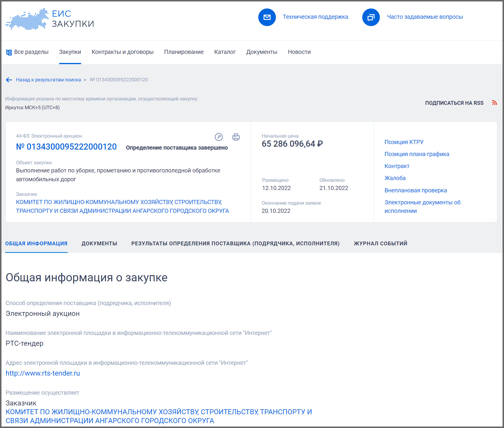The height and width of the screenshot is (428, 504).
Task: Click placed date 12.10.2022
Action: pyautogui.click(x=276, y=188)
